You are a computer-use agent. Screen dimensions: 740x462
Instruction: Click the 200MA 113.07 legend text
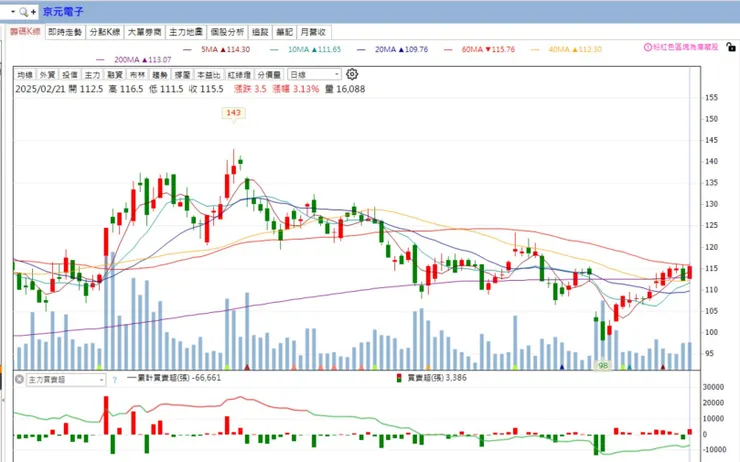143,60
